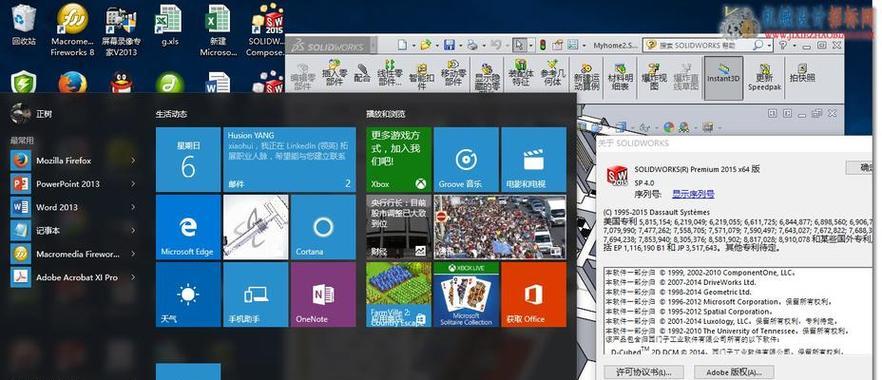This screenshot has width=882, height=380.
Task: Open the 手机助手 phone companion tile
Action: coord(255,295)
